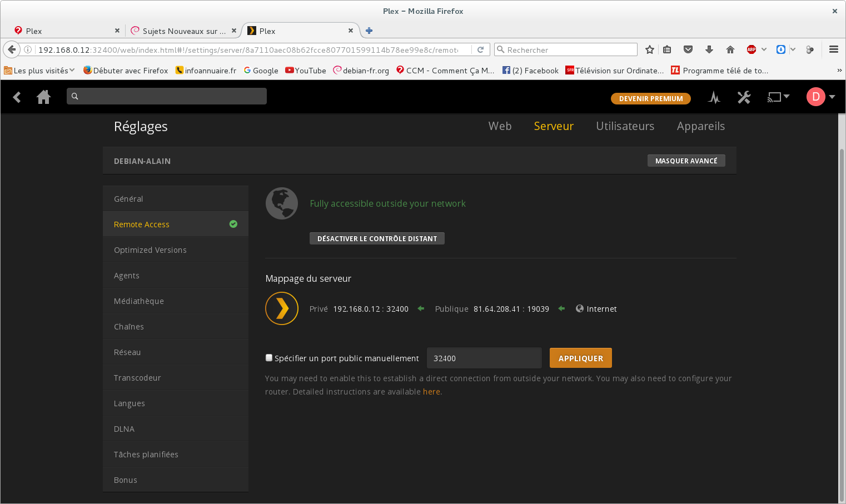Click the orange Plex chevron logo
Screen dimensions: 846x504
point(282,308)
